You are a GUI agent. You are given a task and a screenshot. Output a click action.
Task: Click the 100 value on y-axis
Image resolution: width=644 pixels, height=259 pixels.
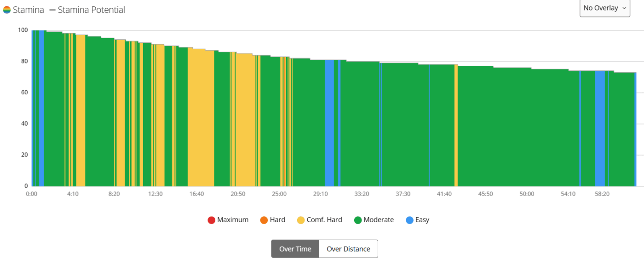[x=23, y=30]
